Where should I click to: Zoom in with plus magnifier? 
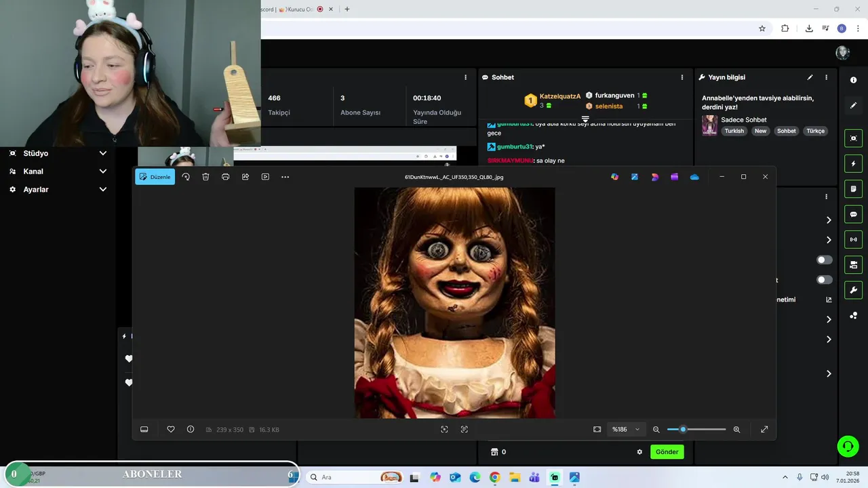coord(736,429)
